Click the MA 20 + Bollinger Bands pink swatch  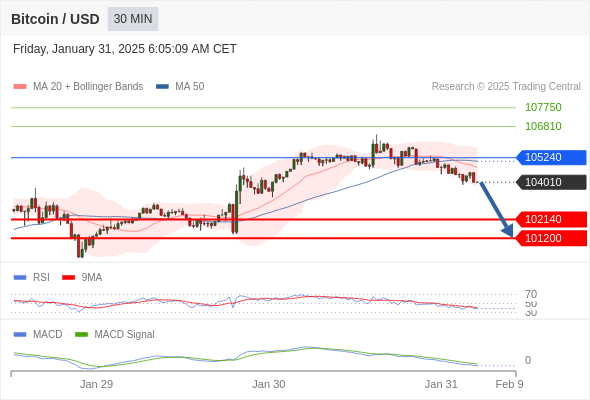tap(20, 87)
